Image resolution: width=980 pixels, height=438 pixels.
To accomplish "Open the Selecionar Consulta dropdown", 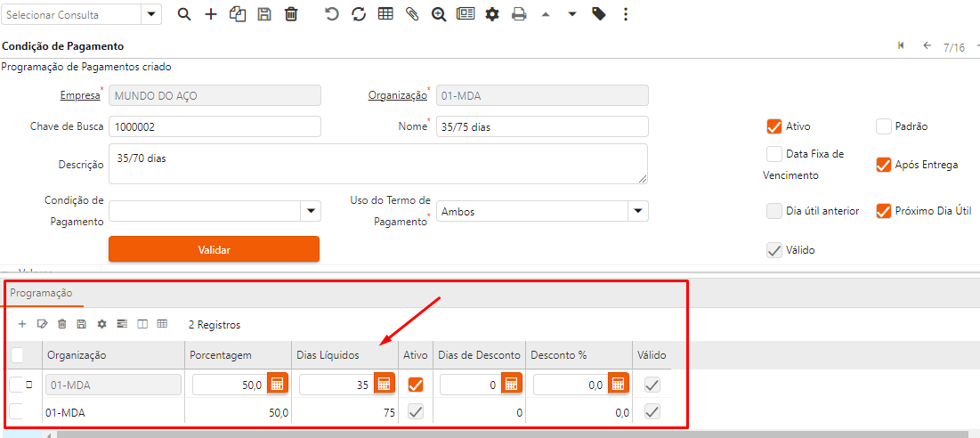I will pos(151,14).
